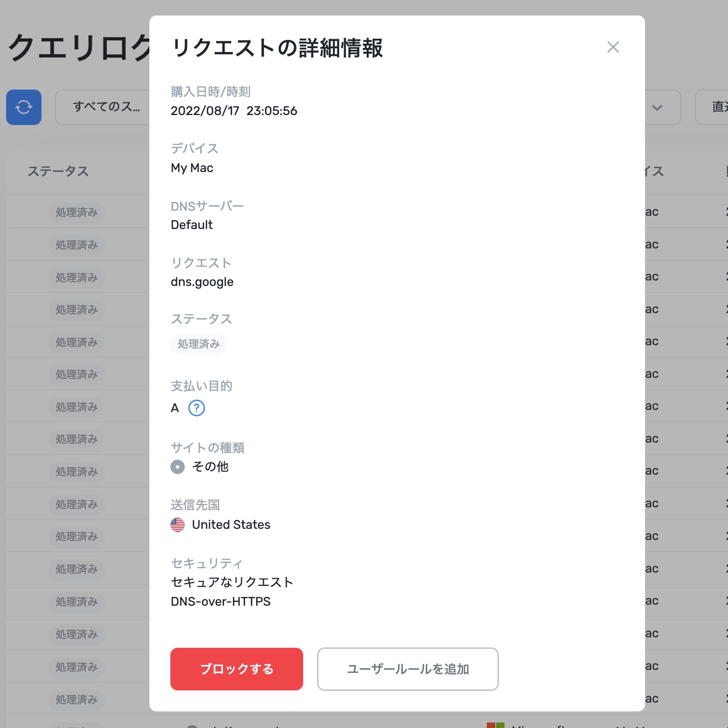728x728 pixels.
Task: Open the すべてのス... filter dropdown
Action: pos(103,107)
